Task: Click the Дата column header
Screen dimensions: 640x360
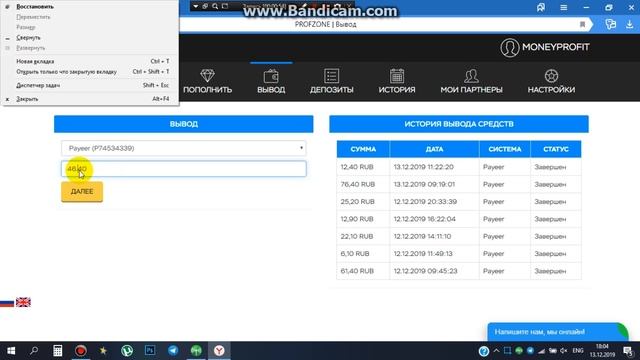Action: (x=434, y=149)
